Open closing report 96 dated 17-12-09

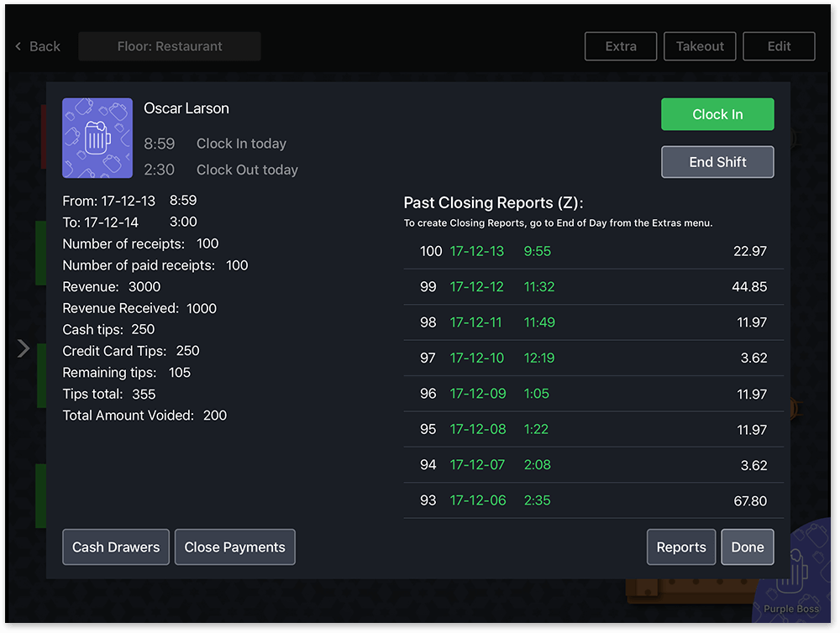point(593,394)
